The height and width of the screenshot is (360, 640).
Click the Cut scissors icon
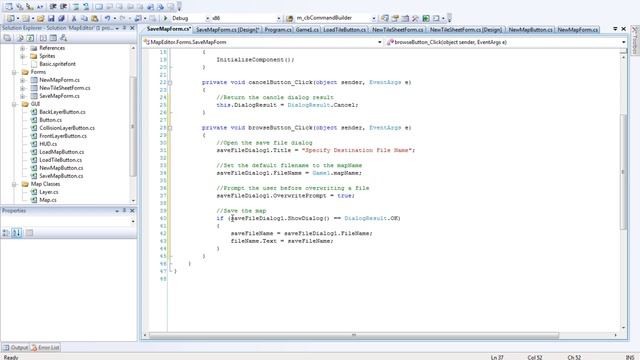coord(74,18)
